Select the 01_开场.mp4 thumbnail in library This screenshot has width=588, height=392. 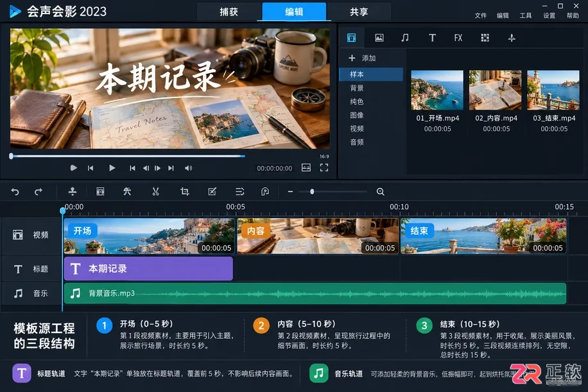pyautogui.click(x=437, y=90)
